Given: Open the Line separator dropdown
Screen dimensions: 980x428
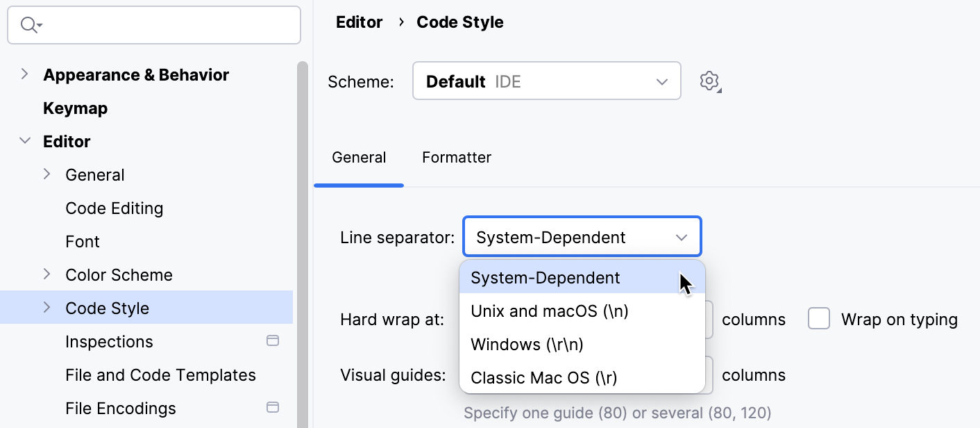Looking at the screenshot, I should (582, 236).
